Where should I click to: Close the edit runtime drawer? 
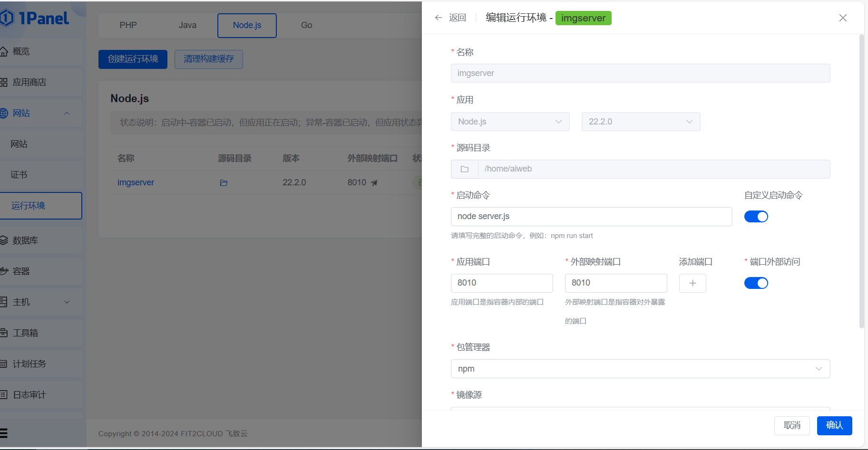(843, 18)
